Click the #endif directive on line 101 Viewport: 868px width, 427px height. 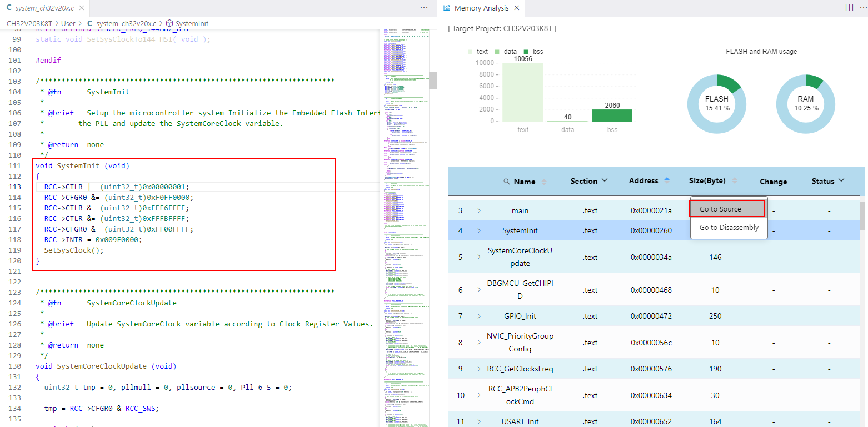[x=48, y=60]
